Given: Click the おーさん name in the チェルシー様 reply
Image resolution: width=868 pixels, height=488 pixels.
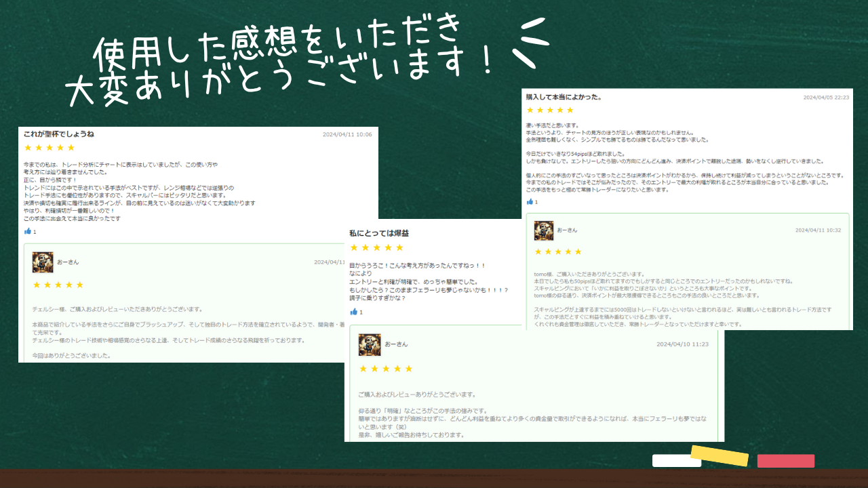Looking at the screenshot, I should click(x=68, y=262).
